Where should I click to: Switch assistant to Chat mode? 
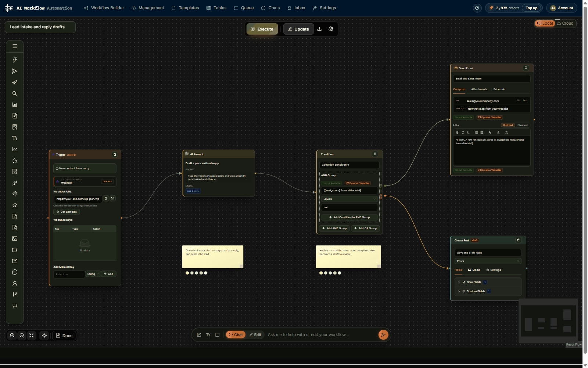[x=236, y=335]
